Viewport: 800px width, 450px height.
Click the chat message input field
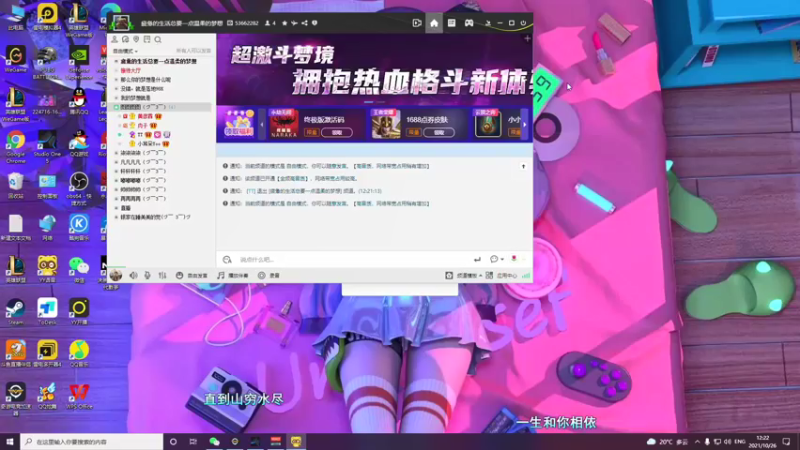click(352, 260)
